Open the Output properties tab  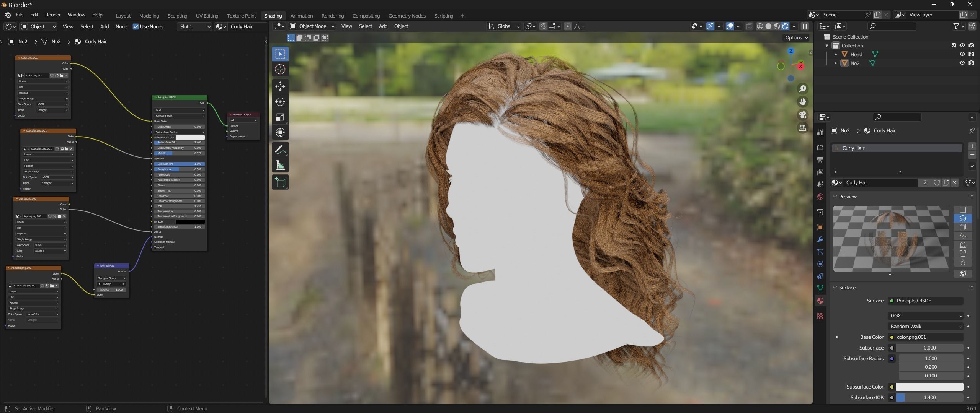[x=820, y=160]
